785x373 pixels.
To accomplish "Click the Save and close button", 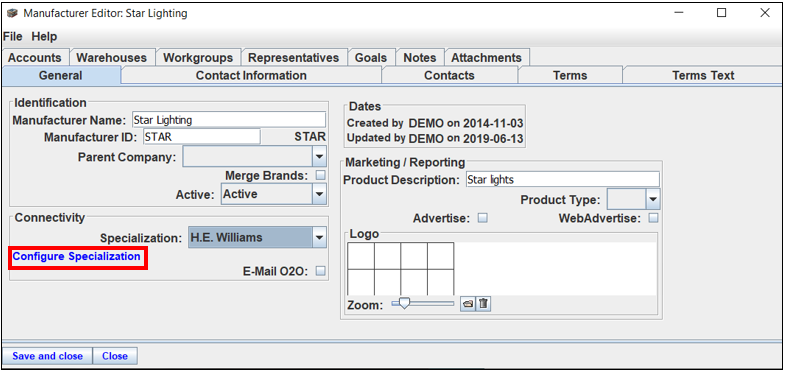I will tap(48, 356).
